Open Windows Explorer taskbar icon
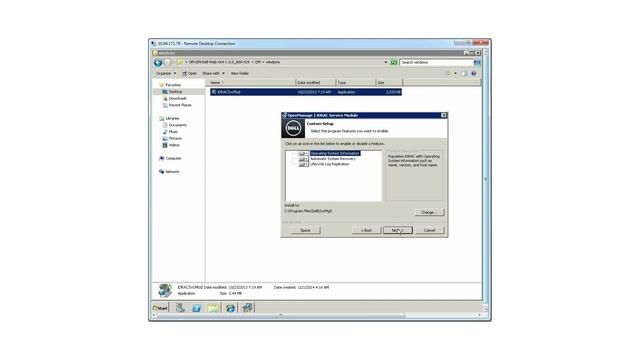Image resolution: width=640 pixels, height=360 pixels. coord(213,308)
